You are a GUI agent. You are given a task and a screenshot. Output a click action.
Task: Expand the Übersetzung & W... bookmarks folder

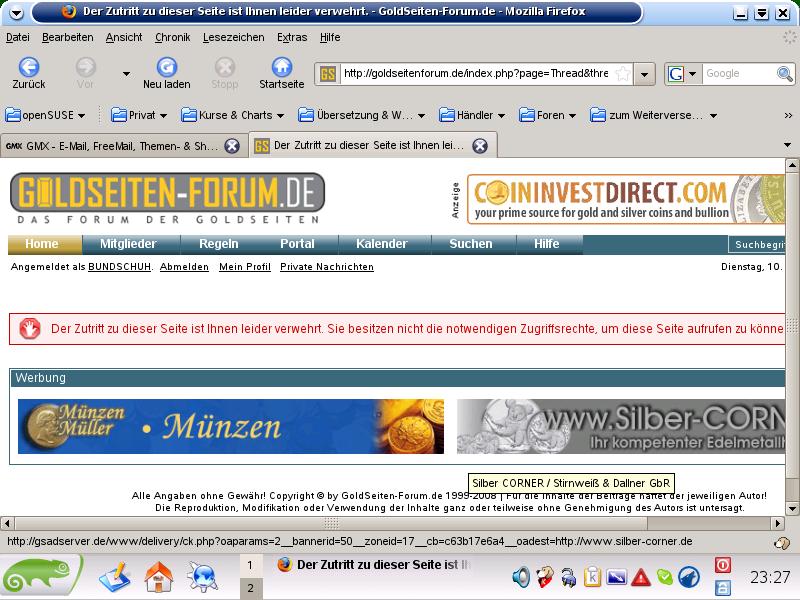361,115
